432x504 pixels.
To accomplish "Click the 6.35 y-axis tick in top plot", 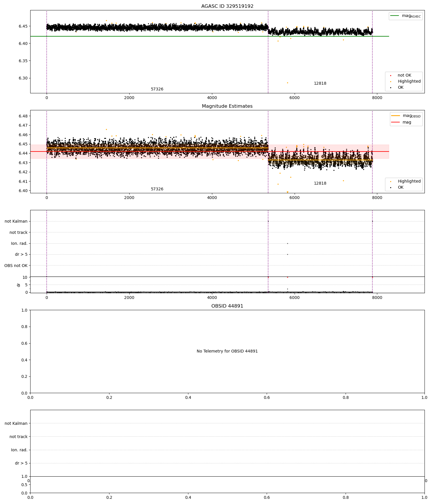I will click(23, 61).
